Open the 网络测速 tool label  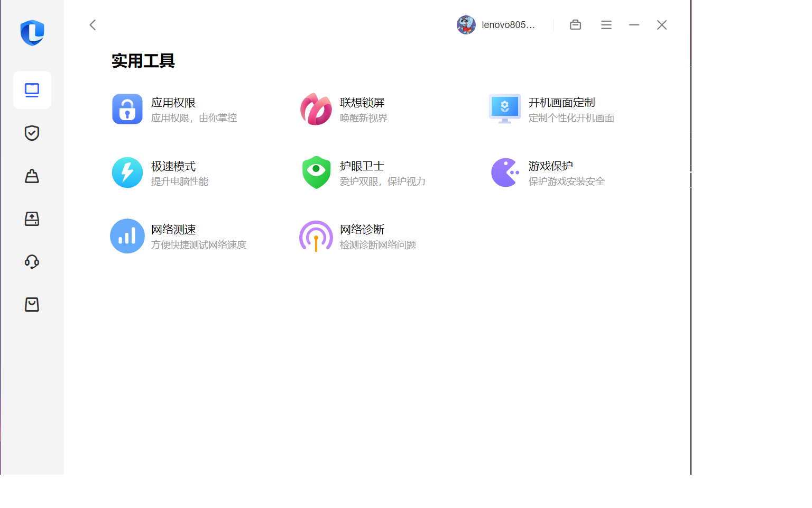coord(173,230)
